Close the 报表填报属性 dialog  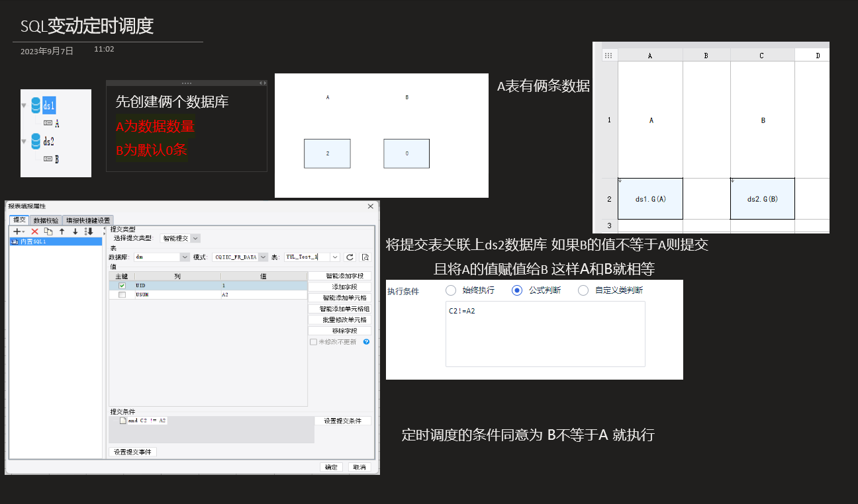pyautogui.click(x=371, y=206)
